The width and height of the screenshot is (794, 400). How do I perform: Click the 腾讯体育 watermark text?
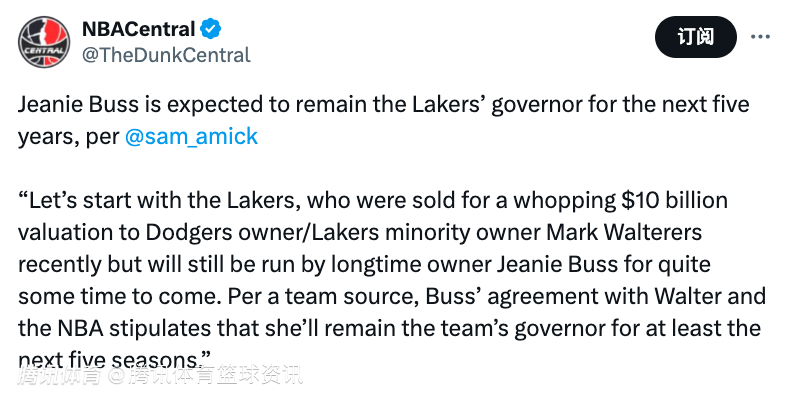point(60,376)
